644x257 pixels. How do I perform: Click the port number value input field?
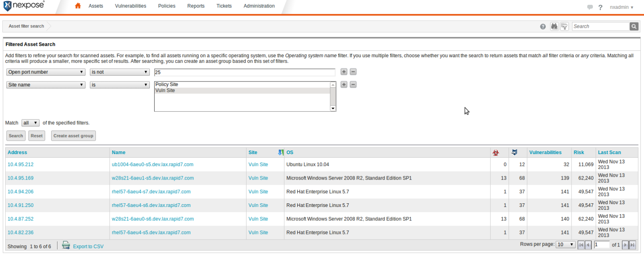[244, 72]
